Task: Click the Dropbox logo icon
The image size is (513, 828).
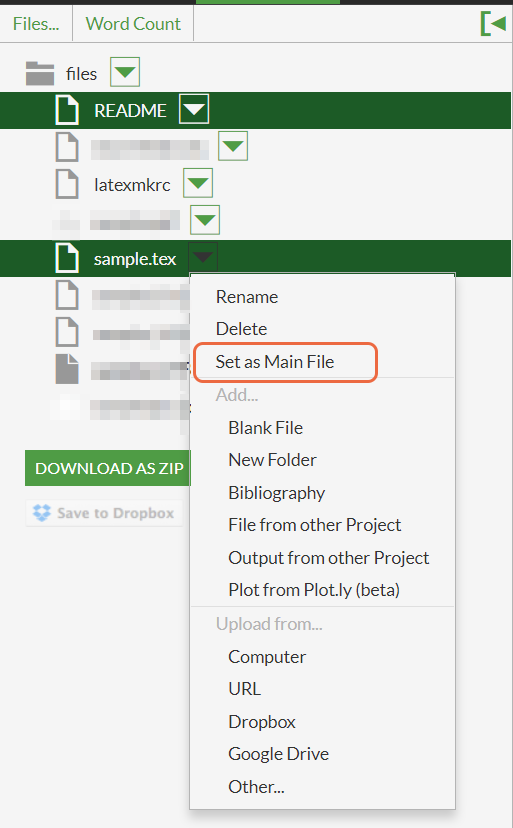Action: coord(42,513)
